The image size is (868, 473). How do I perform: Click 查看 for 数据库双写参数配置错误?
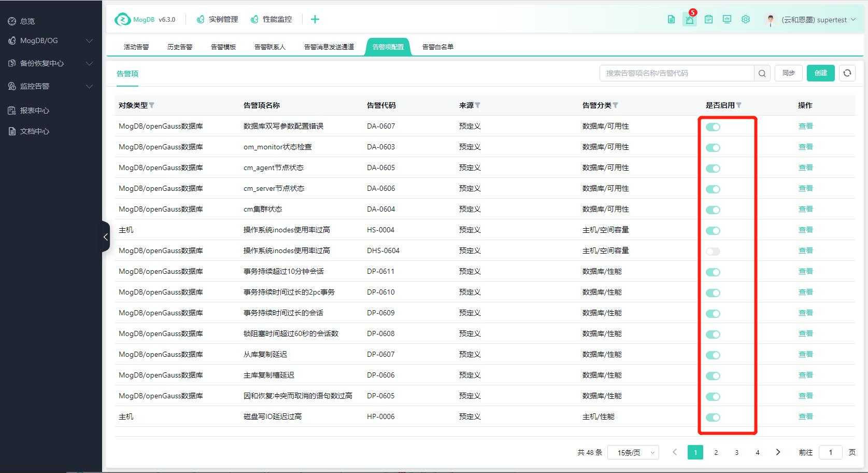(806, 126)
